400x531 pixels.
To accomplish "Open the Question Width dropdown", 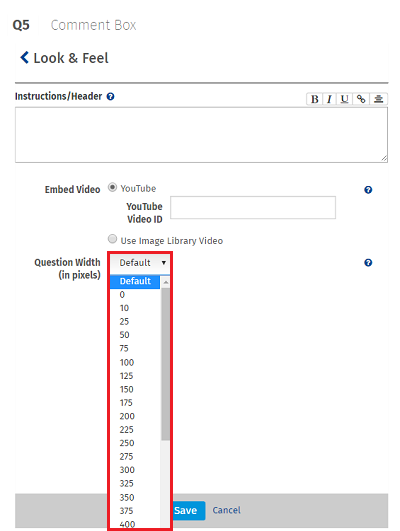I will (140, 262).
